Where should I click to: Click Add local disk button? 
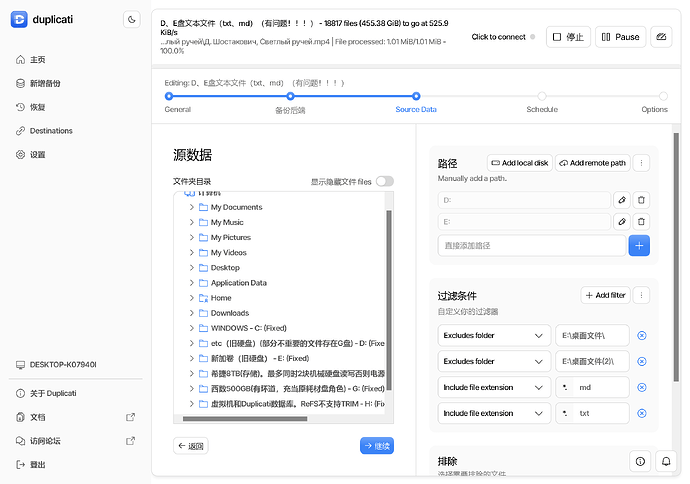pos(519,163)
